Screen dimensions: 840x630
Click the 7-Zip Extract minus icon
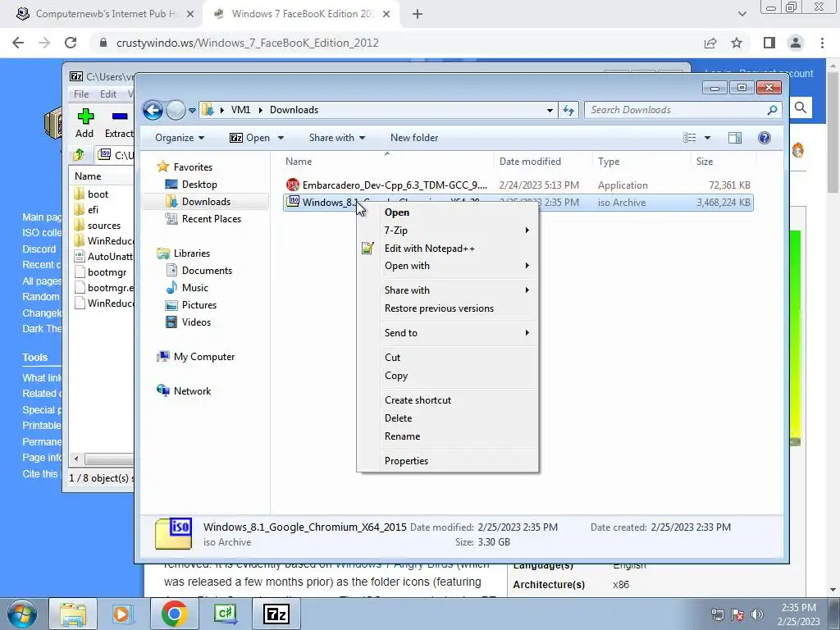point(120,116)
